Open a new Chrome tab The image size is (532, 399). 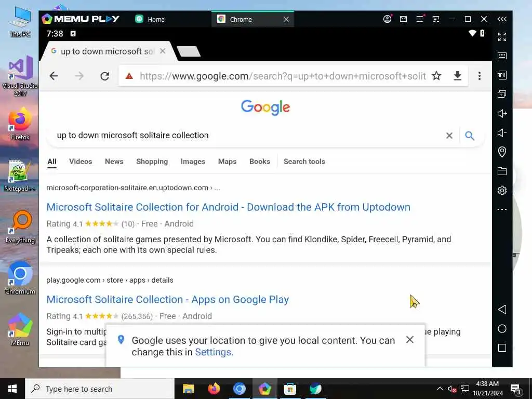pos(189,51)
